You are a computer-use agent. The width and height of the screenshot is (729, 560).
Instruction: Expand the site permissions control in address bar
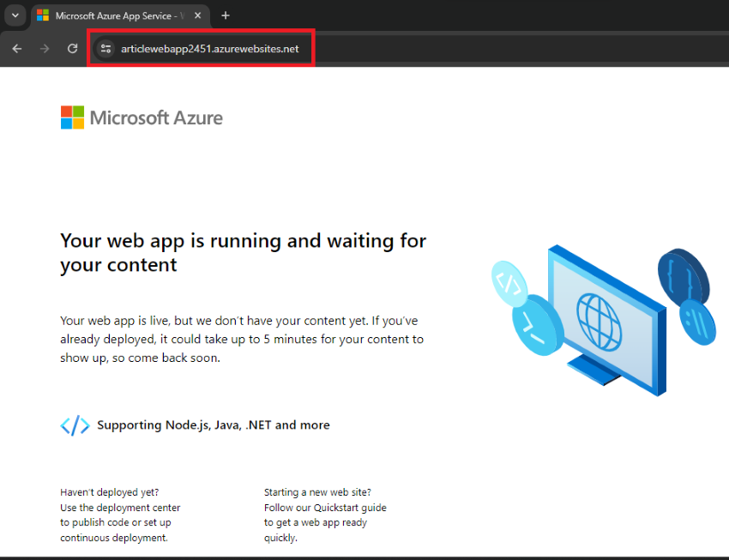[x=105, y=48]
